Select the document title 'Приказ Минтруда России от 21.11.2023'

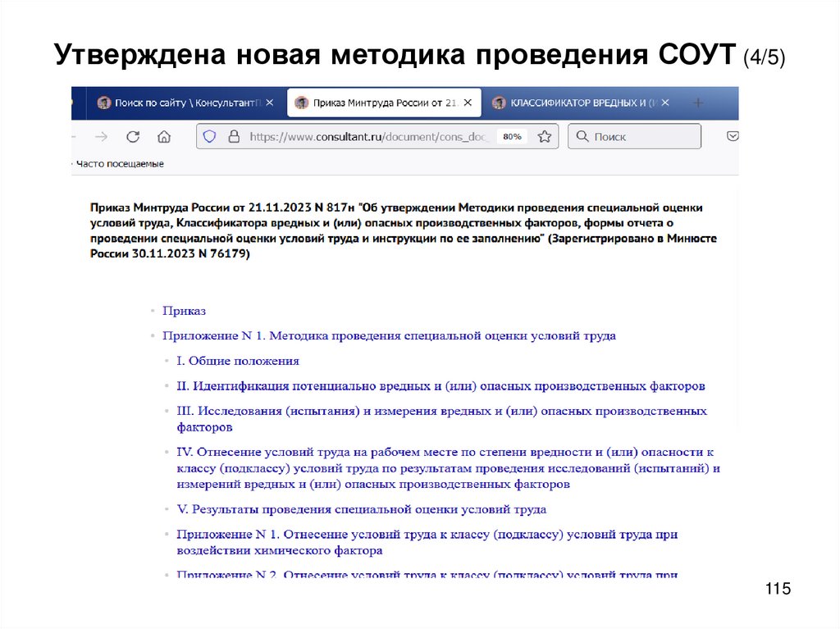tap(404, 230)
